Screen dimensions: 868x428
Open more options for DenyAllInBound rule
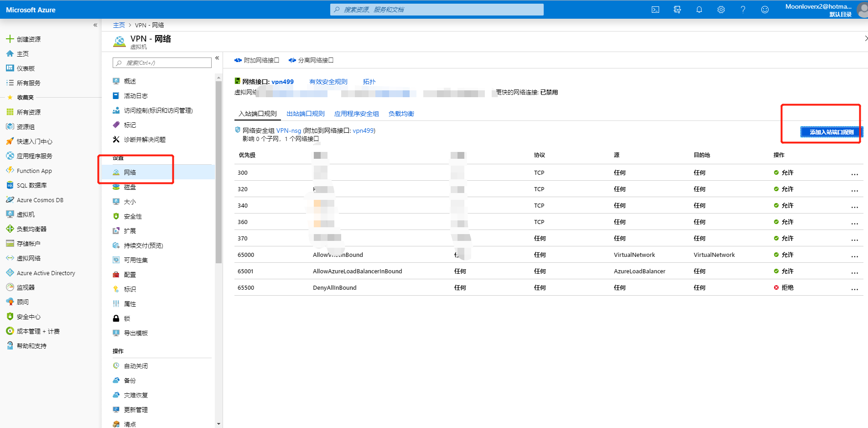854,288
